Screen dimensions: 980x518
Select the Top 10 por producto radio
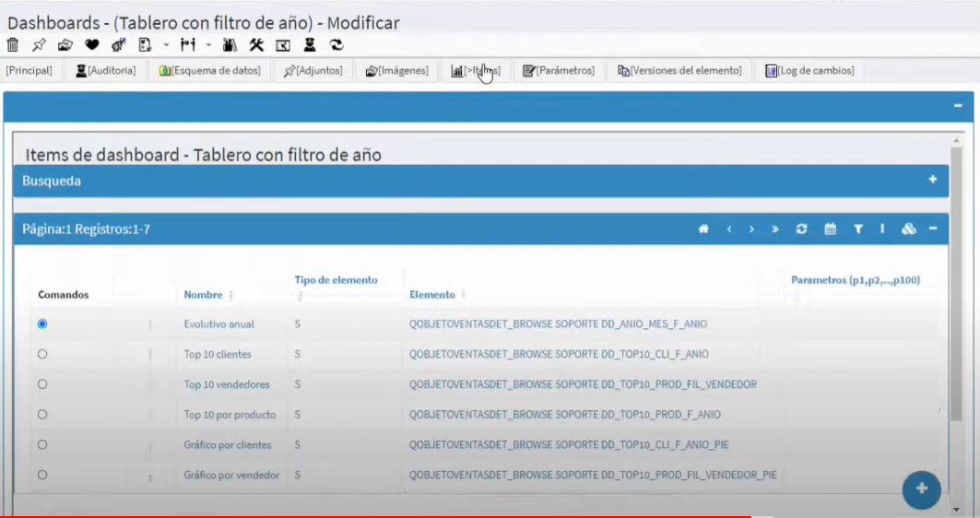click(42, 414)
